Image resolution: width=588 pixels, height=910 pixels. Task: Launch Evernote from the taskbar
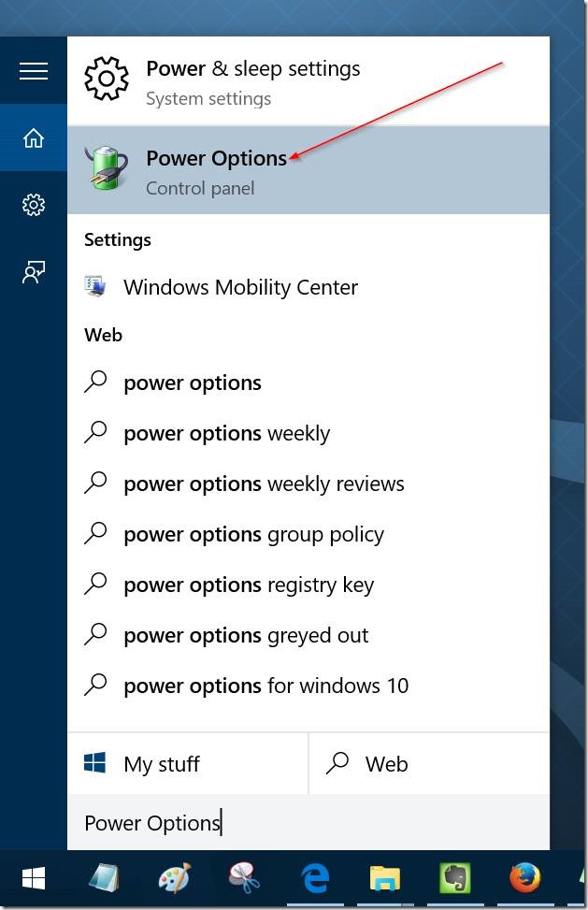(x=454, y=878)
